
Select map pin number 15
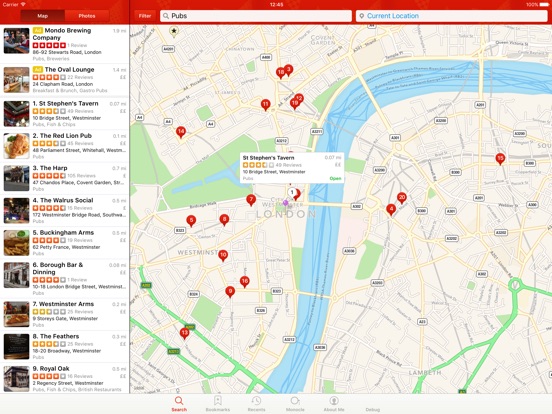[x=500, y=158]
